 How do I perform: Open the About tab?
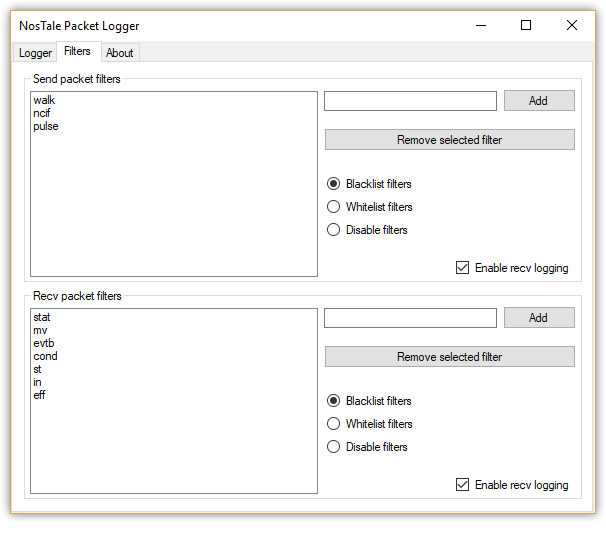coord(120,53)
